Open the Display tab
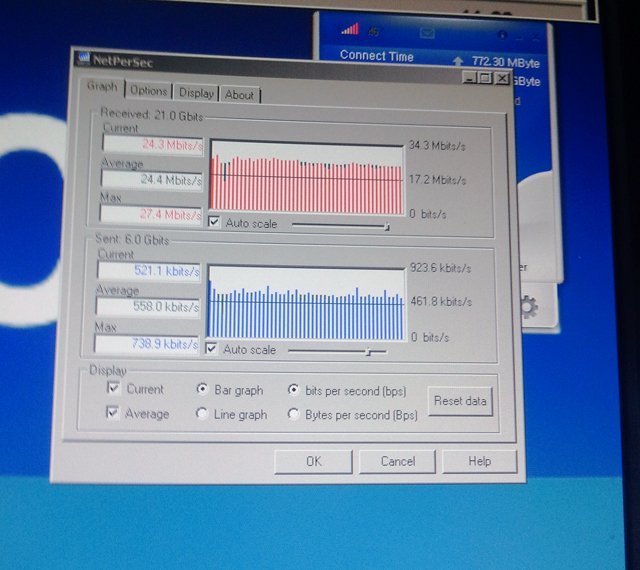Viewport: 640px width, 570px height. pos(196,93)
